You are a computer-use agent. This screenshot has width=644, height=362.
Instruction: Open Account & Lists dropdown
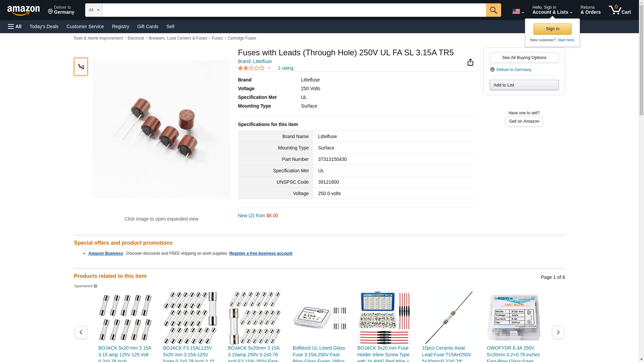pos(552,10)
